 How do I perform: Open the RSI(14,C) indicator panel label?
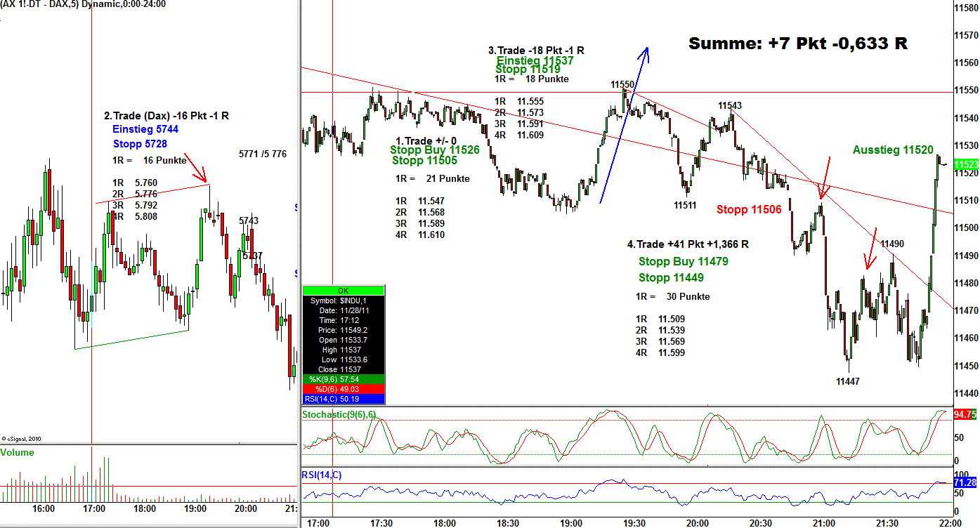point(322,475)
